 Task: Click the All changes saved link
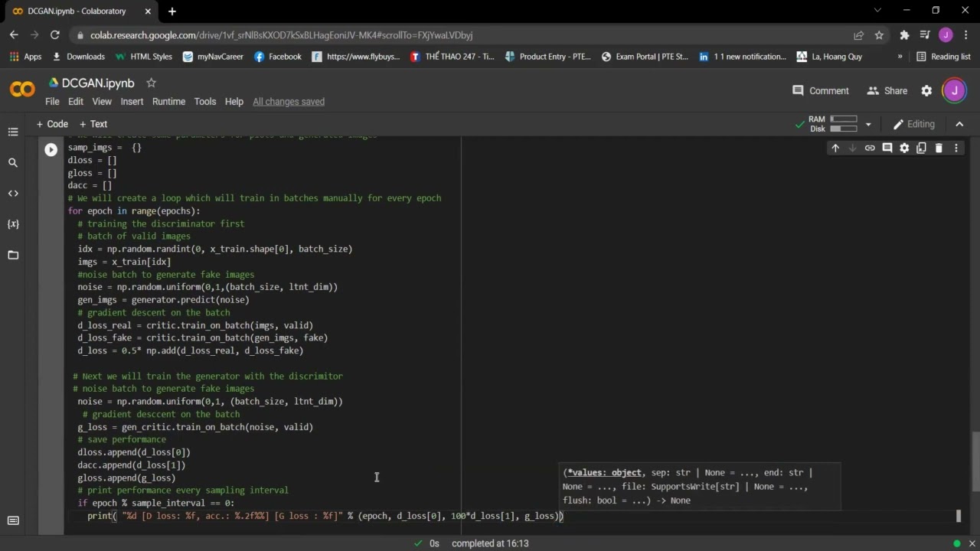pyautogui.click(x=289, y=102)
